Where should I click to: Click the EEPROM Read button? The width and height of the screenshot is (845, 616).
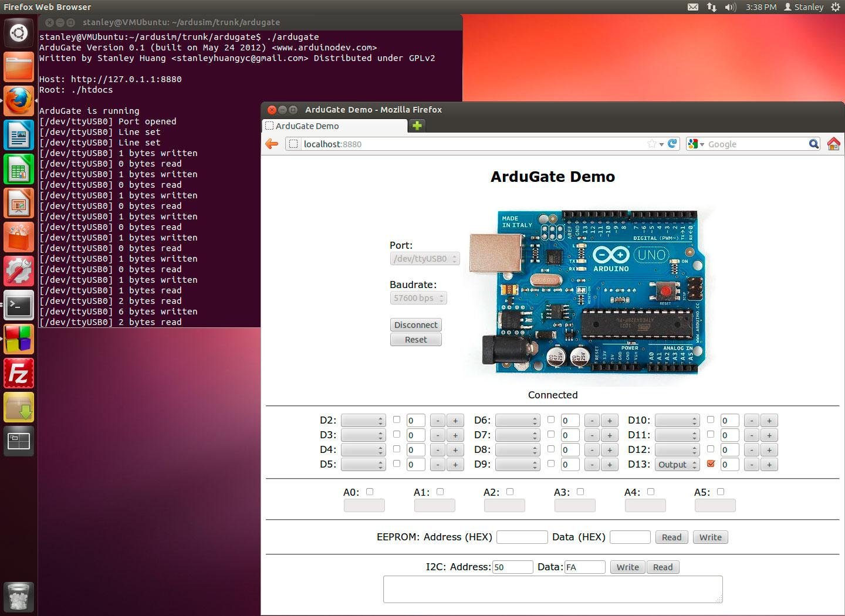pos(671,537)
